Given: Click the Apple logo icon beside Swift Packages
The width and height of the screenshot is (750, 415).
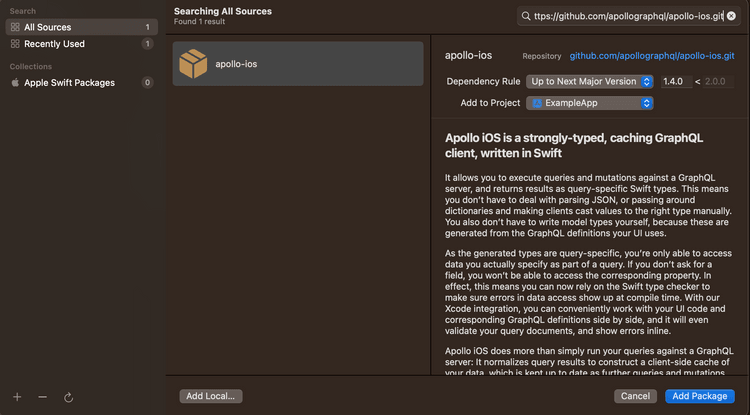Looking at the screenshot, I should click(x=15, y=83).
